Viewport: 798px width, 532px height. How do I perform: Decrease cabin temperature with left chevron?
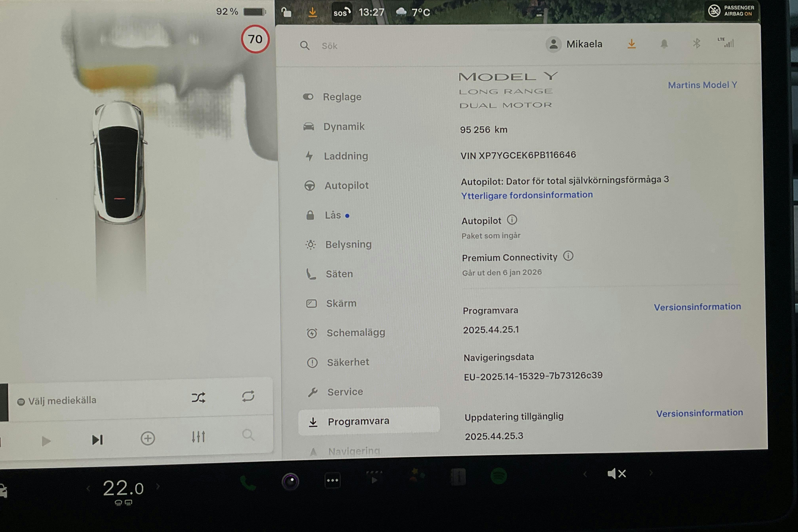[x=88, y=489]
